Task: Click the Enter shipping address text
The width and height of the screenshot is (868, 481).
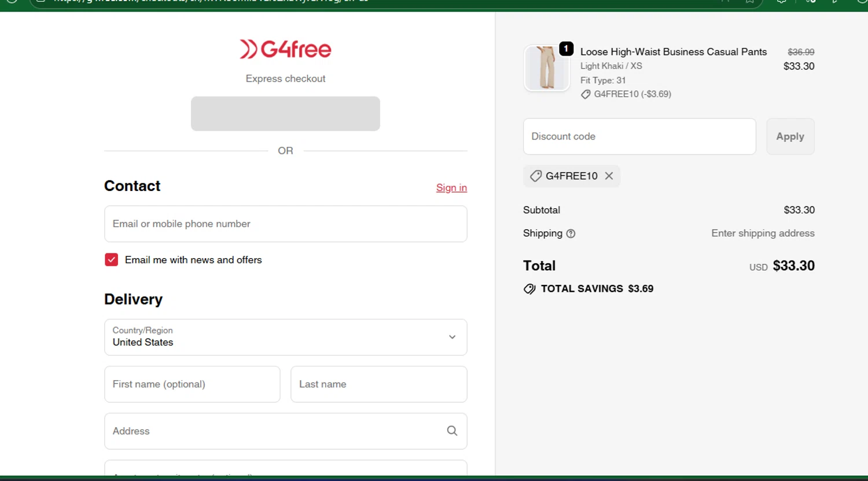Action: 763,233
